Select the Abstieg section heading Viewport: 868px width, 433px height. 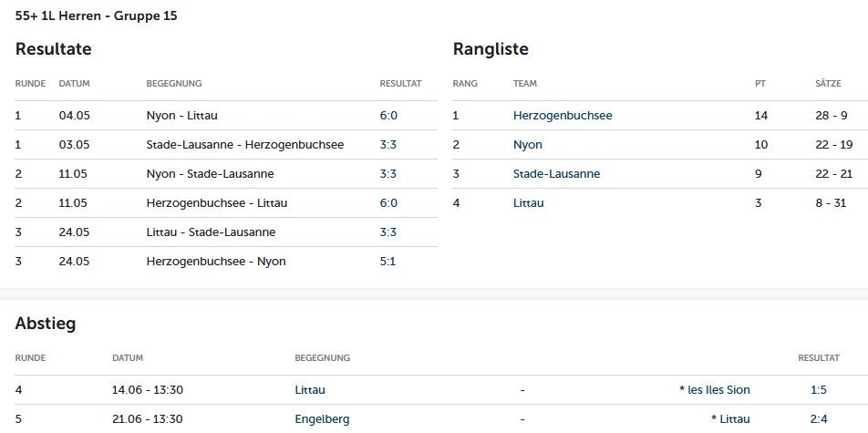[46, 324]
